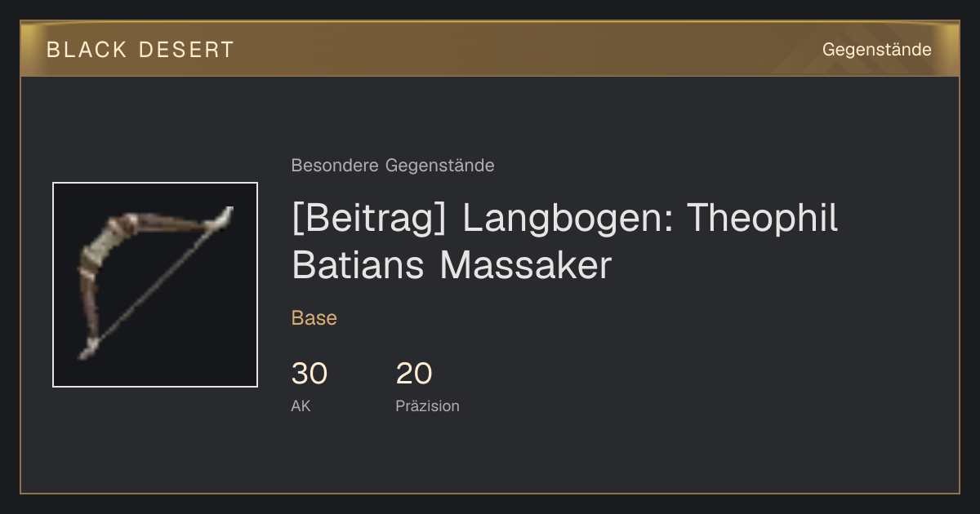This screenshot has height=514, width=980.
Task: Click the longbow item icon
Action: click(x=155, y=285)
